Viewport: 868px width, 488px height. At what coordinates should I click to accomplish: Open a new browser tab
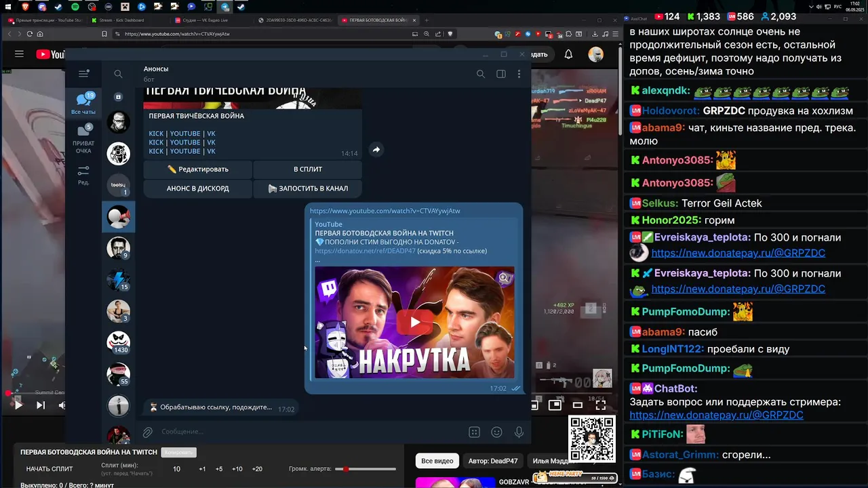(427, 20)
